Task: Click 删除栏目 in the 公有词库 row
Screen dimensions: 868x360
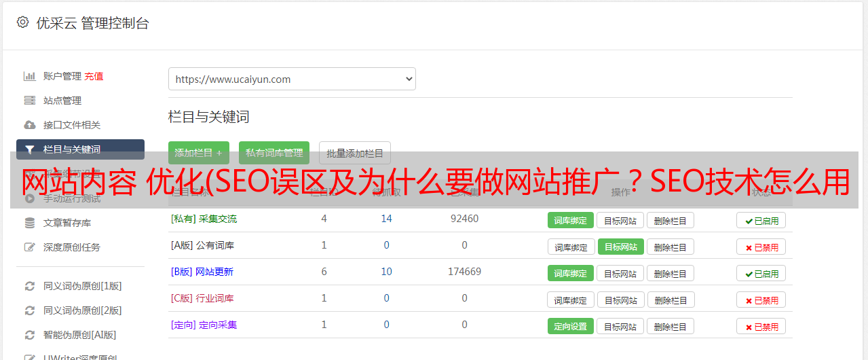Action: [x=671, y=247]
